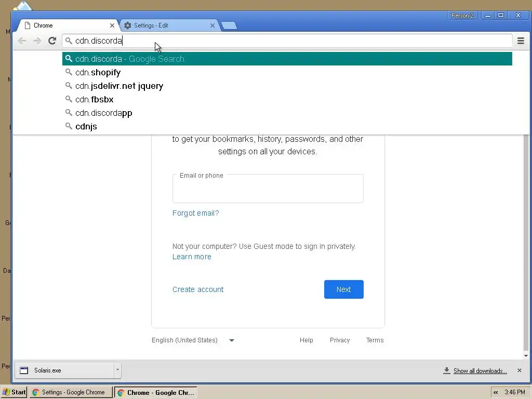Click search icon beside cdn.shopify suggestion

coord(69,72)
